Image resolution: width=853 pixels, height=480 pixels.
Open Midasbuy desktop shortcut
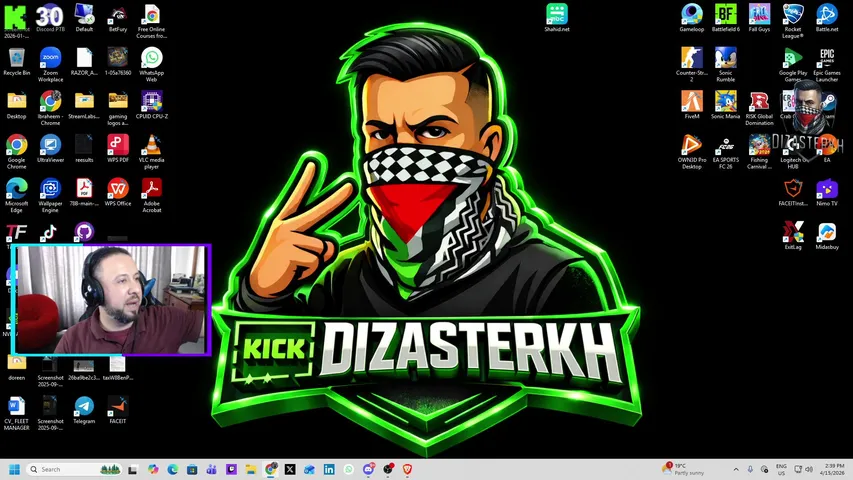click(x=826, y=236)
